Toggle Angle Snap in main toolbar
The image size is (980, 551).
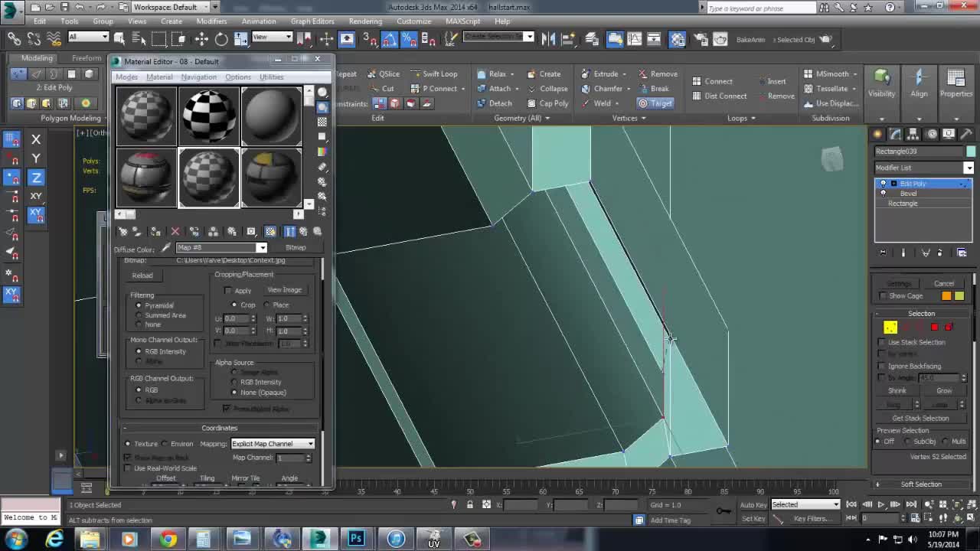pyautogui.click(x=390, y=39)
